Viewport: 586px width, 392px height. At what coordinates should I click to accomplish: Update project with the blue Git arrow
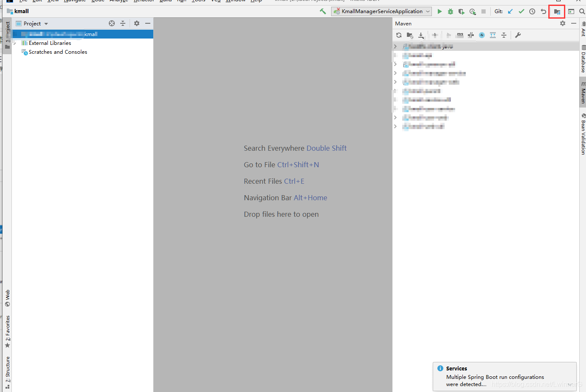pos(510,11)
